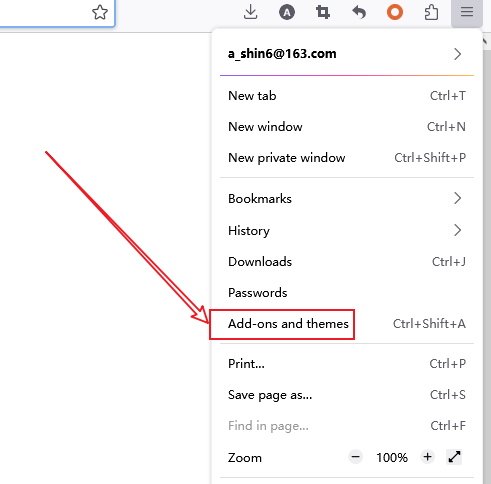Select the crop screenshot tool icon

[323, 13]
